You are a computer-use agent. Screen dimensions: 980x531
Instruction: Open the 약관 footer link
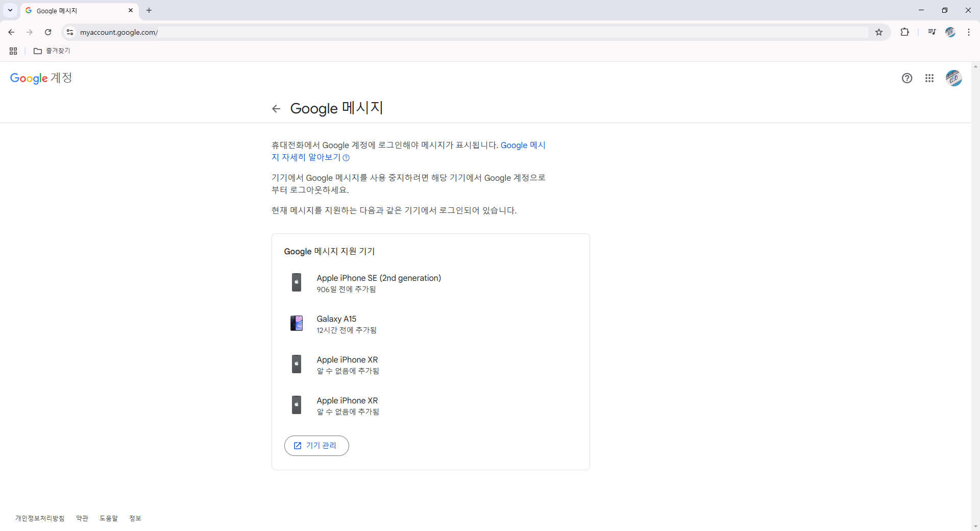(82, 518)
